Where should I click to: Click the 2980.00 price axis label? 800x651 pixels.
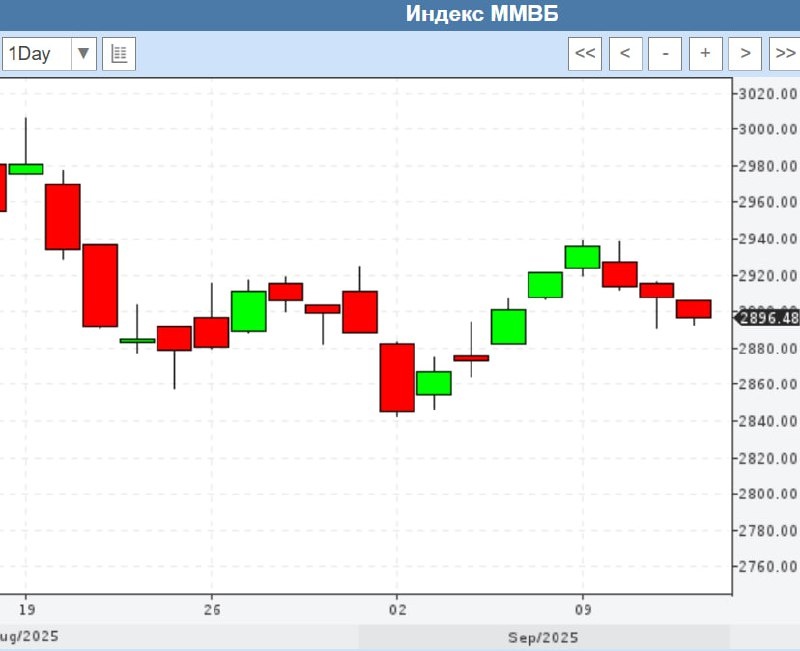pos(768,166)
